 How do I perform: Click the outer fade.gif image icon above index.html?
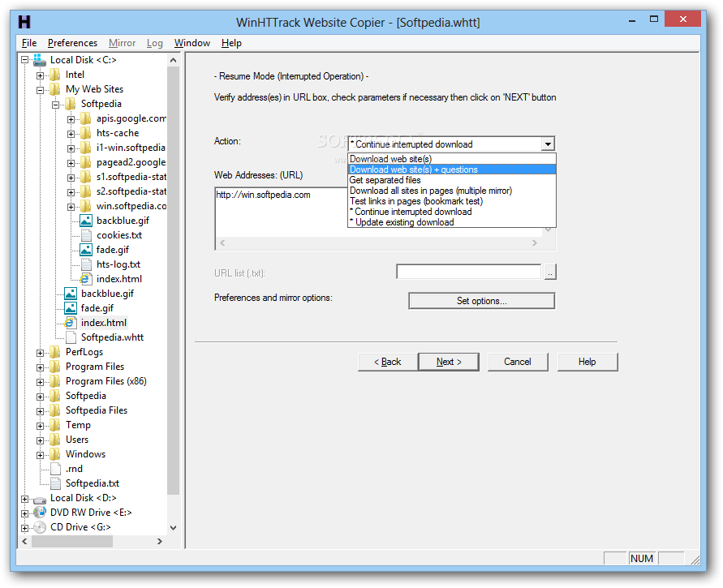coord(71,308)
